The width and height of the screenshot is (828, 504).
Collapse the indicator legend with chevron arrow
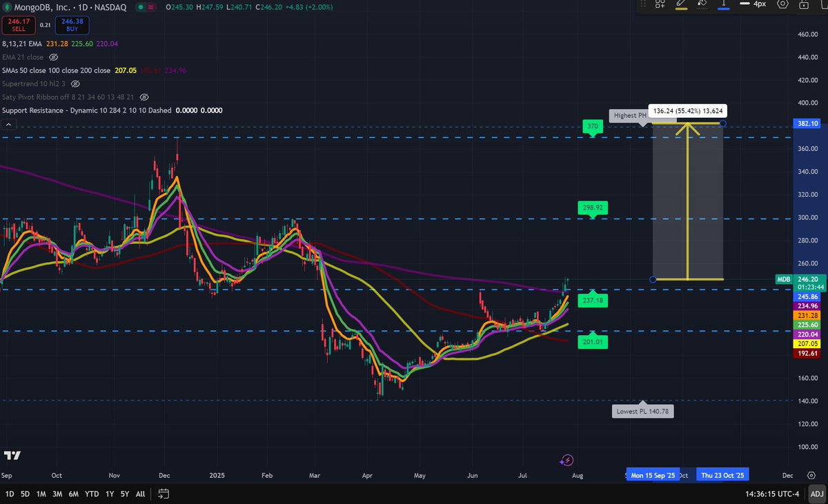tap(8, 124)
